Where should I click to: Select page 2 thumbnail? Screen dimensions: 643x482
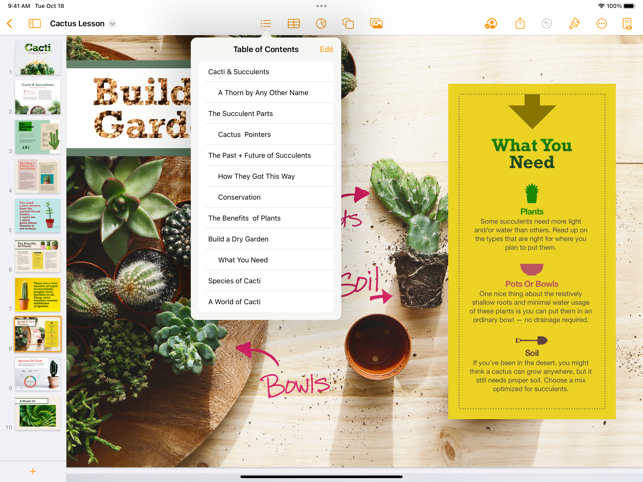tap(38, 97)
